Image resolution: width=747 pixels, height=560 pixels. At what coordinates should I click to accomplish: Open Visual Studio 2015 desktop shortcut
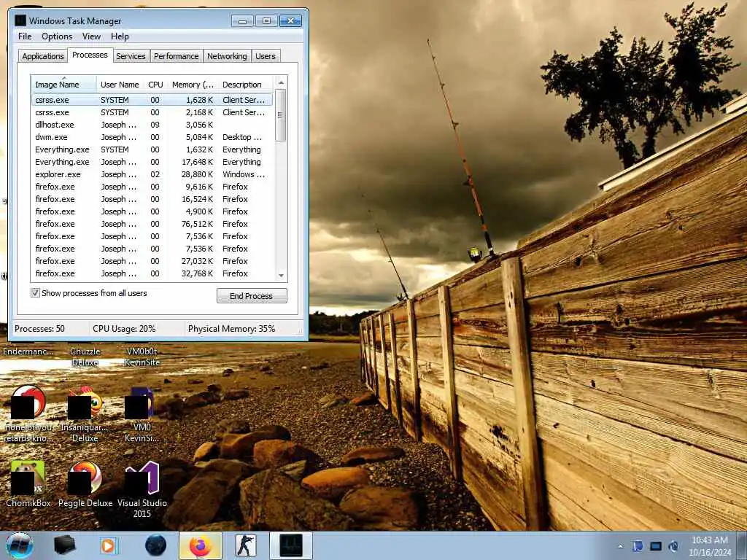point(142,489)
